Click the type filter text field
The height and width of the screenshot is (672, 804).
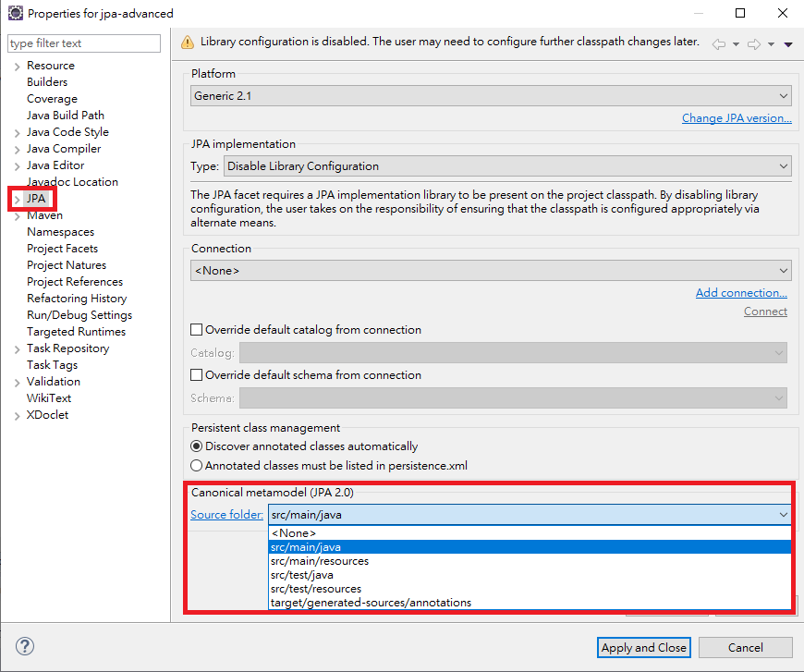click(x=84, y=43)
